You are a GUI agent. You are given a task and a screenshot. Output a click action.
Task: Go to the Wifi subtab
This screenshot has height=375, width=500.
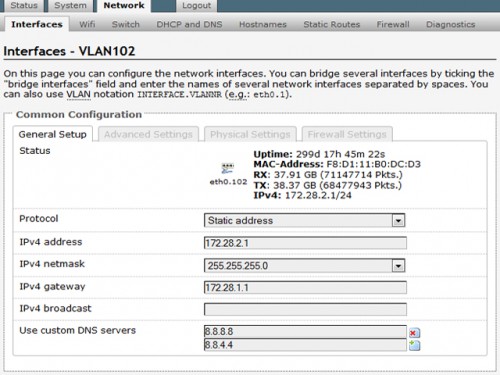87,24
